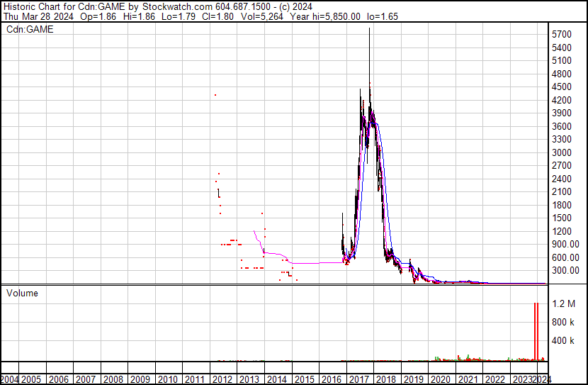This screenshot has width=588, height=385.
Task: Click the 'Vol=5,264' volume value
Action: point(262,17)
